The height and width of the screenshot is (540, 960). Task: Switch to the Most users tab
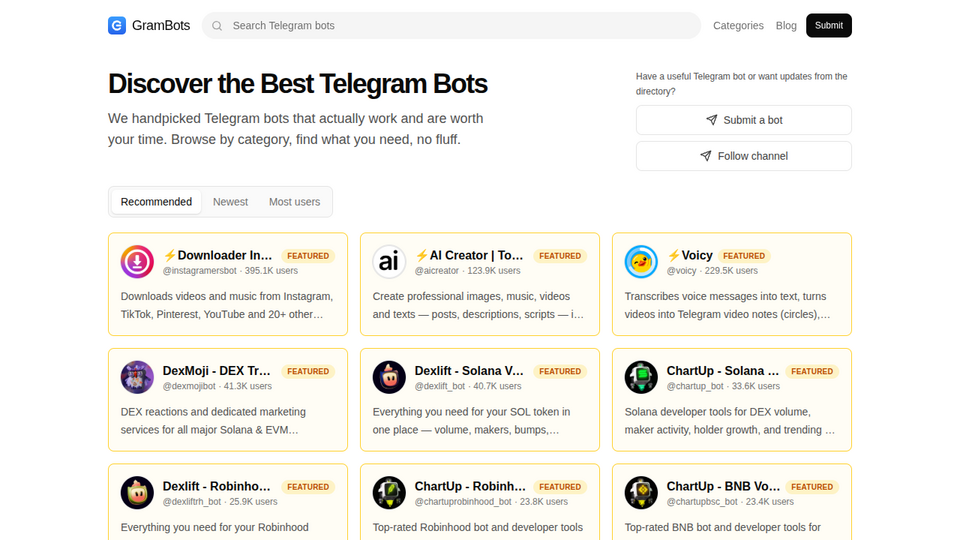coord(294,202)
